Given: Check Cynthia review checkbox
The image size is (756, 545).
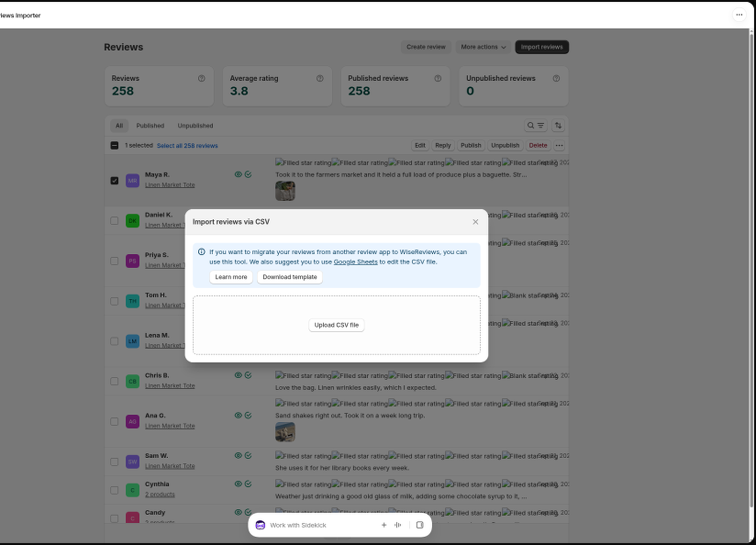Looking at the screenshot, I should pyautogui.click(x=114, y=490).
